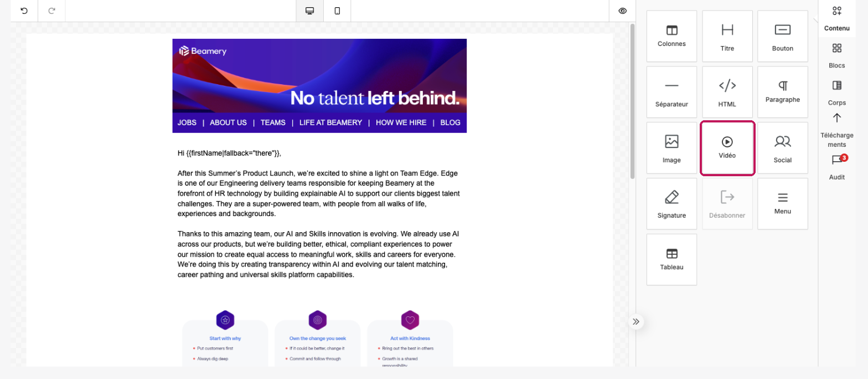Screen dimensions: 868x379
Task: Click the HOW WE HIRE menu link
Action: coord(401,122)
